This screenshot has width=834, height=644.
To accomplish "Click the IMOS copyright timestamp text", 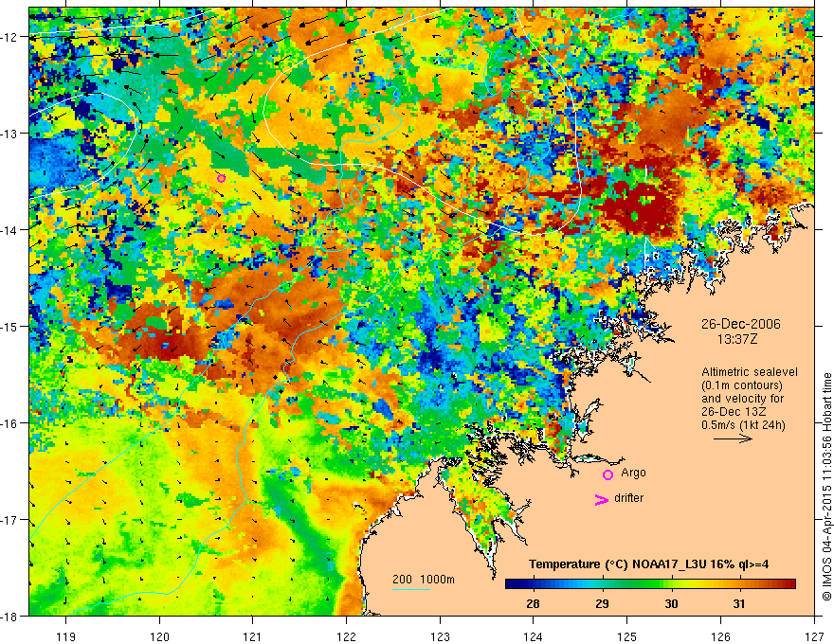I will coord(827,488).
